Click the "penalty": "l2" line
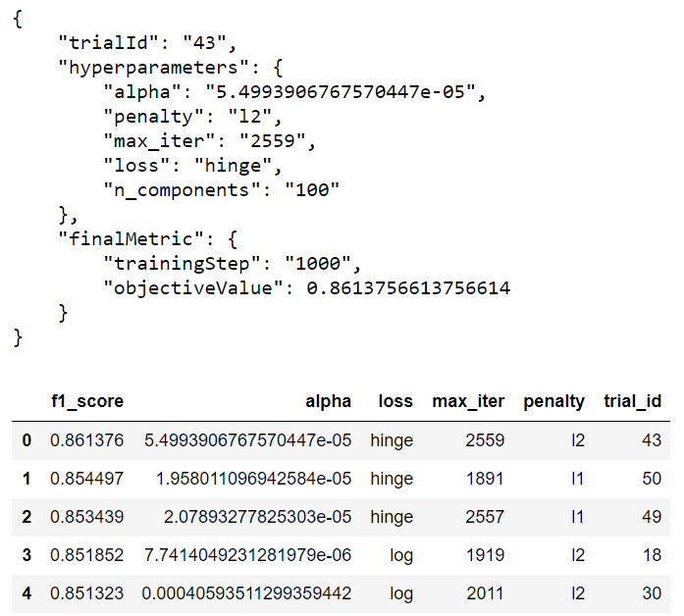The image size is (684, 616). (192, 117)
